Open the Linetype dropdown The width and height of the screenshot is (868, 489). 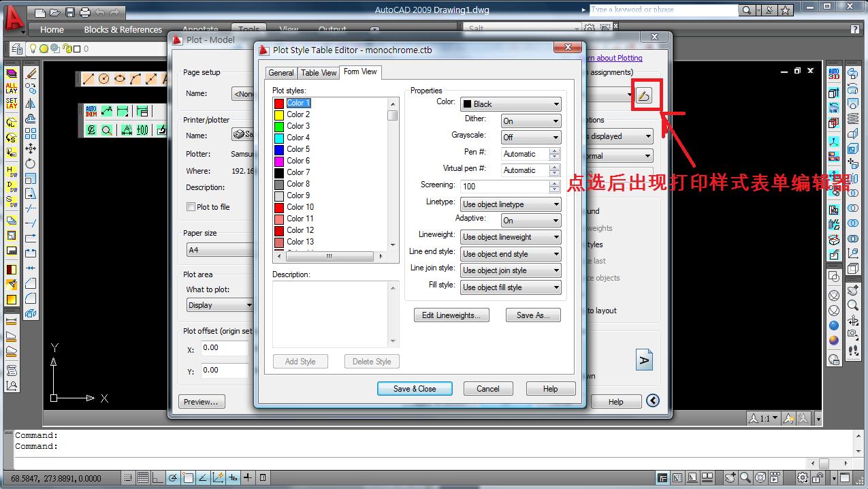click(511, 204)
